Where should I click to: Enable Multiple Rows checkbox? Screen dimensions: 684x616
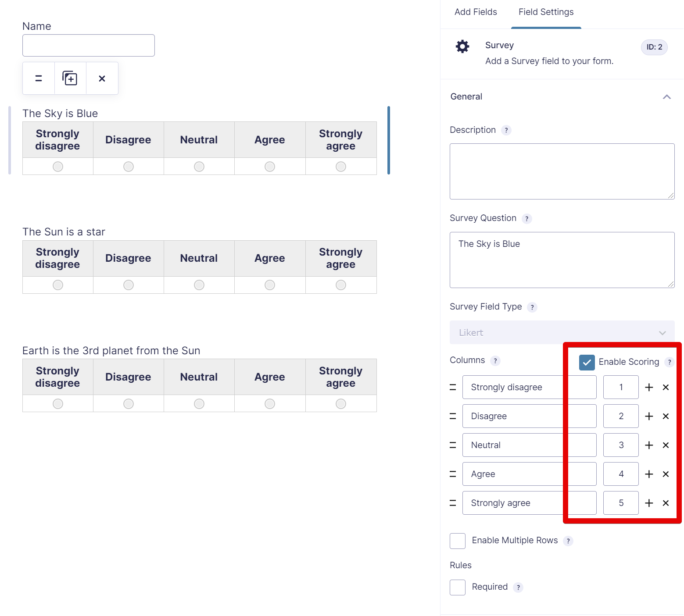coord(458,541)
